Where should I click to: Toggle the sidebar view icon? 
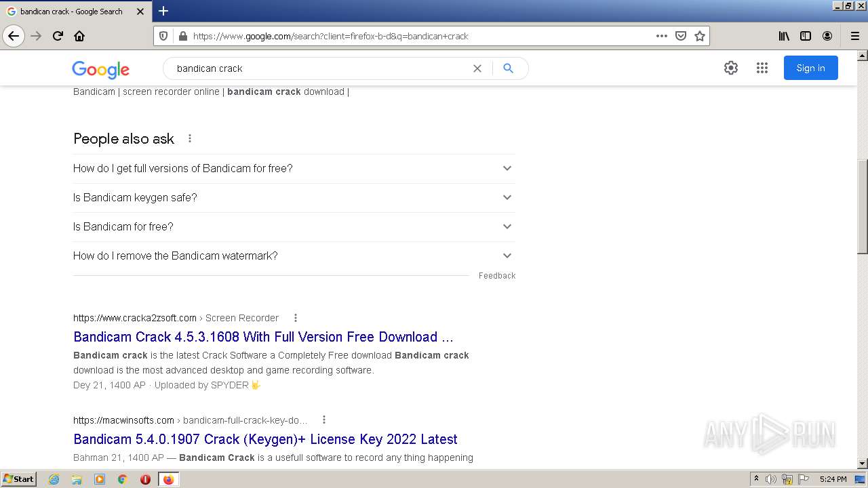coord(806,36)
